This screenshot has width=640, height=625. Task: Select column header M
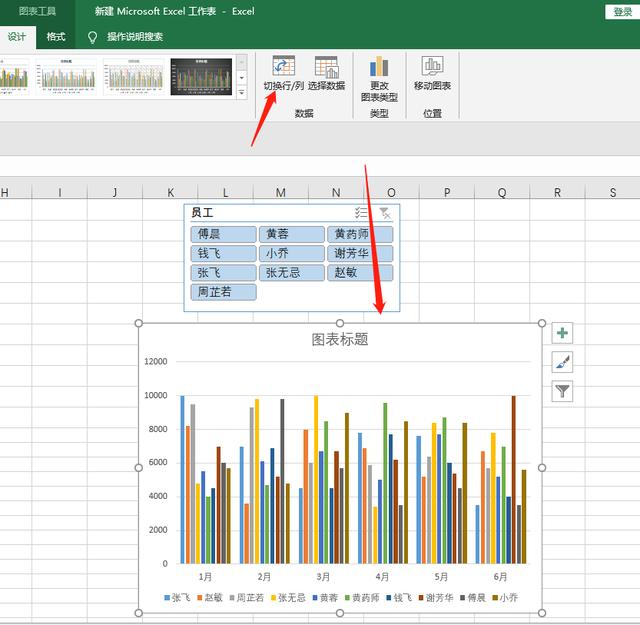click(x=280, y=192)
